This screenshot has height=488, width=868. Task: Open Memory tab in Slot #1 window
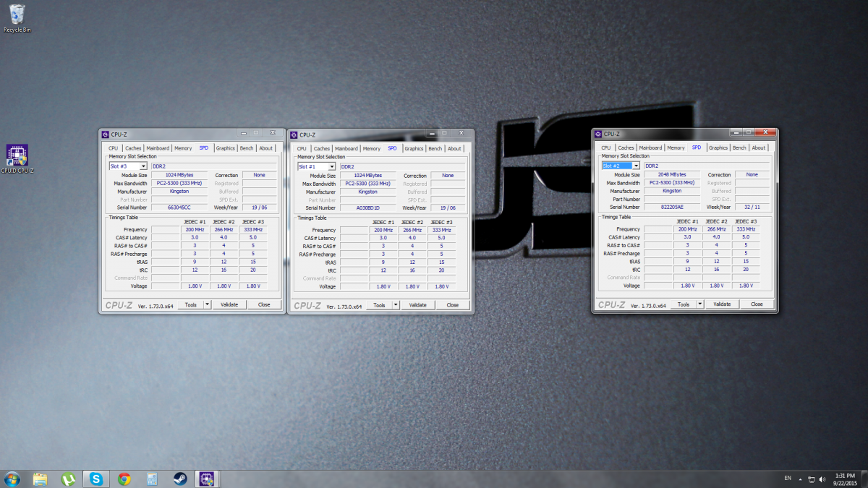(x=372, y=149)
